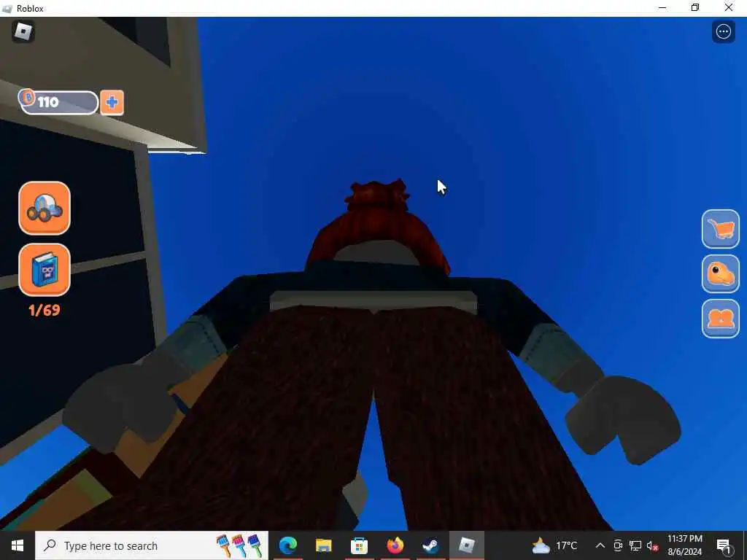Open the notification center

(x=724, y=545)
